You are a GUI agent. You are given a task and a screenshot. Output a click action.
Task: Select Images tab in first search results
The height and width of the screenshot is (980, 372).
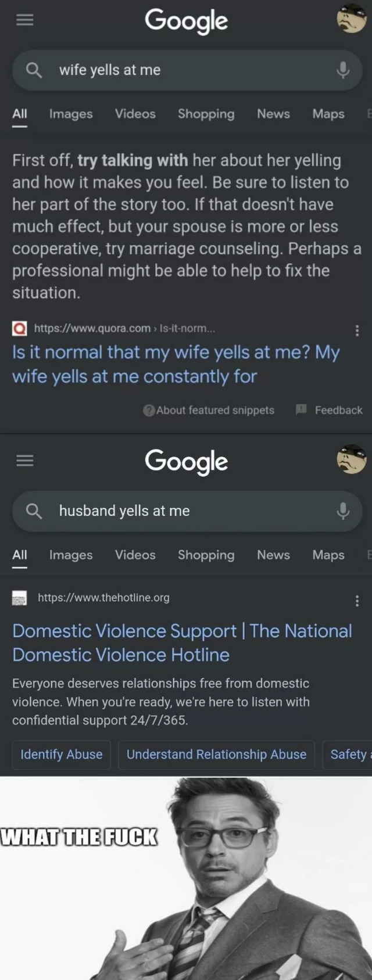(x=71, y=114)
